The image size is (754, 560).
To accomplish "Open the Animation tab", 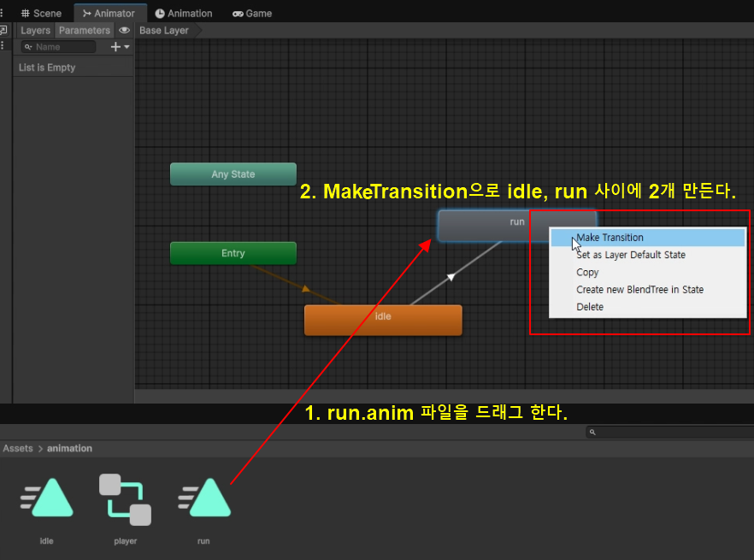I will (184, 13).
